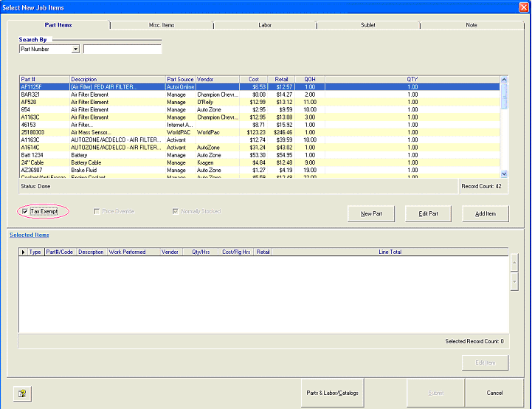
Task: Close the Select New Job Items window
Action: coord(523,7)
